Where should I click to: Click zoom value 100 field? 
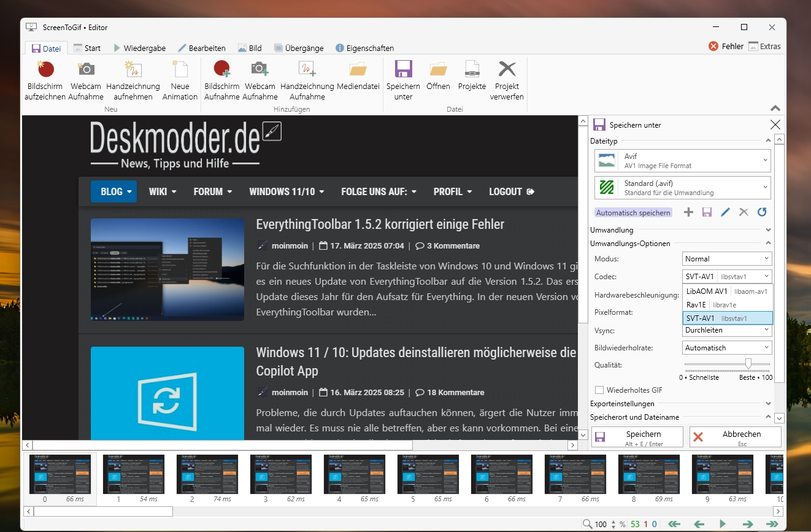pyautogui.click(x=601, y=524)
